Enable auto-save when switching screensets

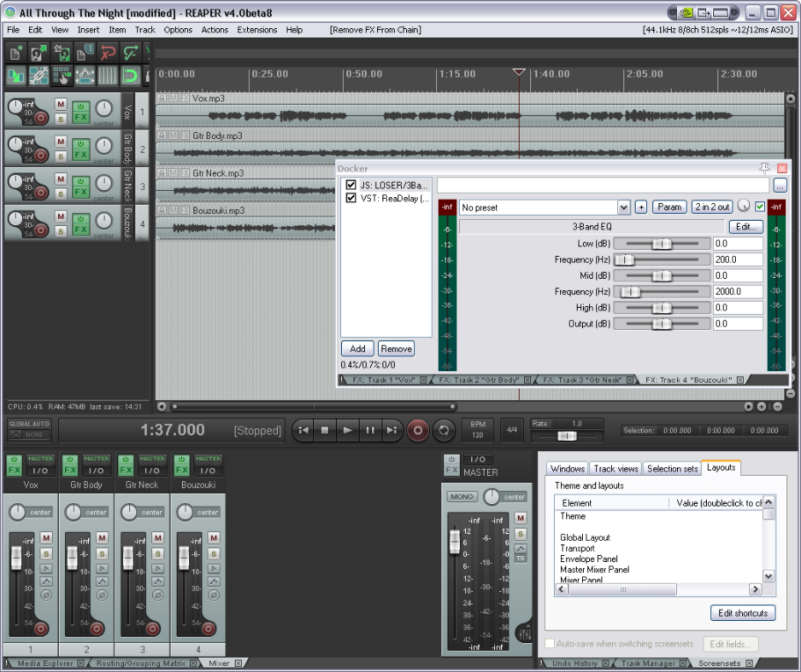point(550,643)
